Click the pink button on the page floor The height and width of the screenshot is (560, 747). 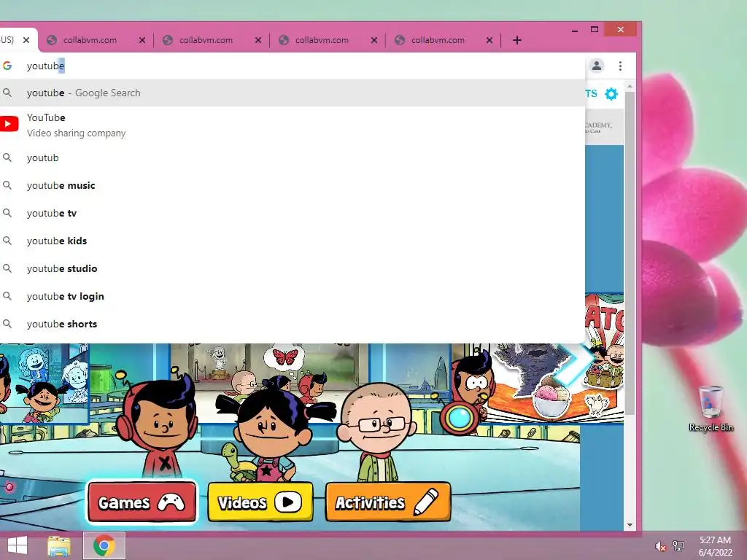[x=9, y=486]
